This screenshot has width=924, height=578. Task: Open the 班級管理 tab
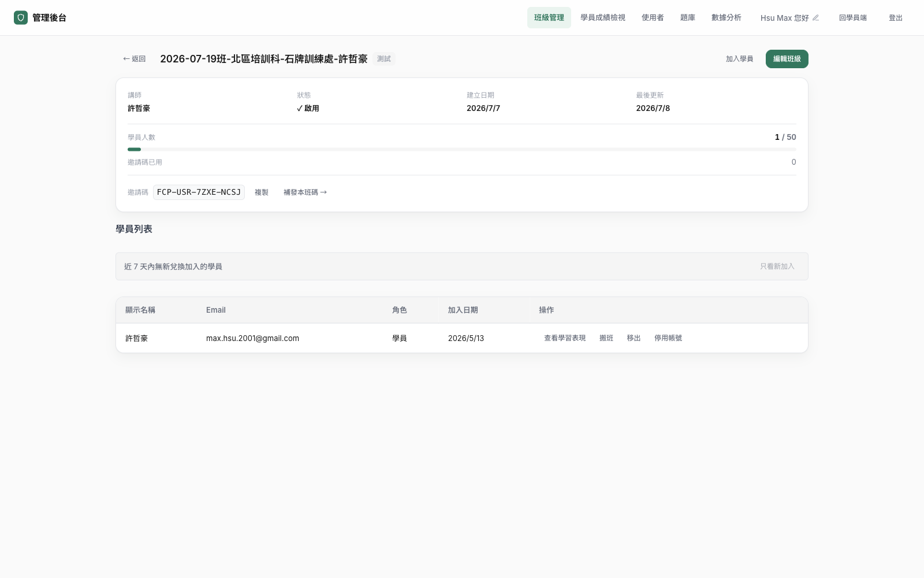(x=549, y=18)
